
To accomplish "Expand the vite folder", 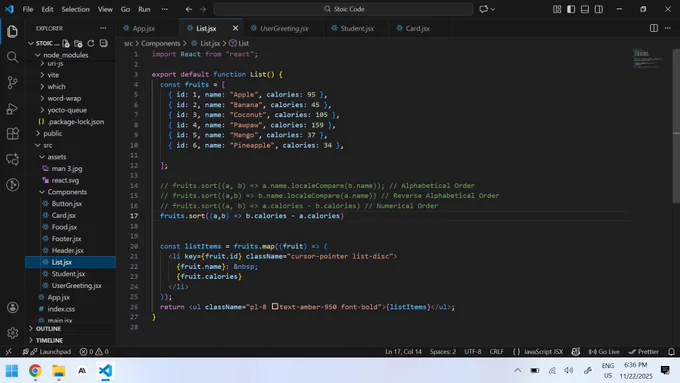I will point(53,75).
